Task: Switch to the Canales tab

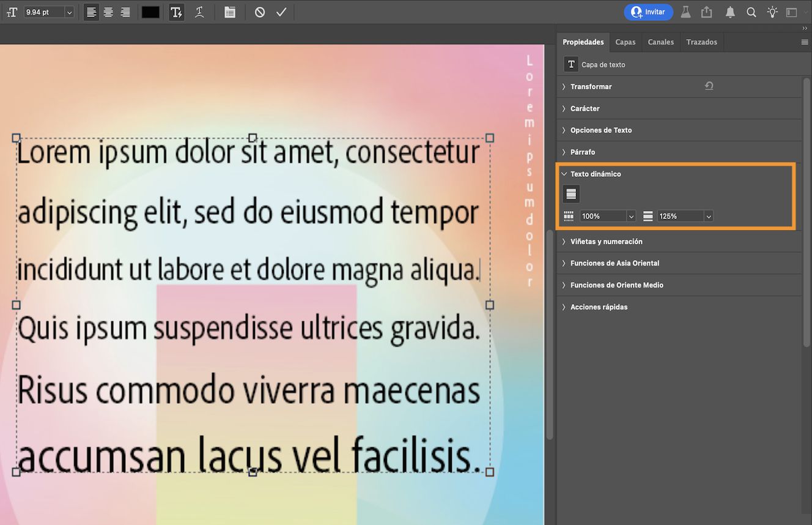Action: (660, 42)
